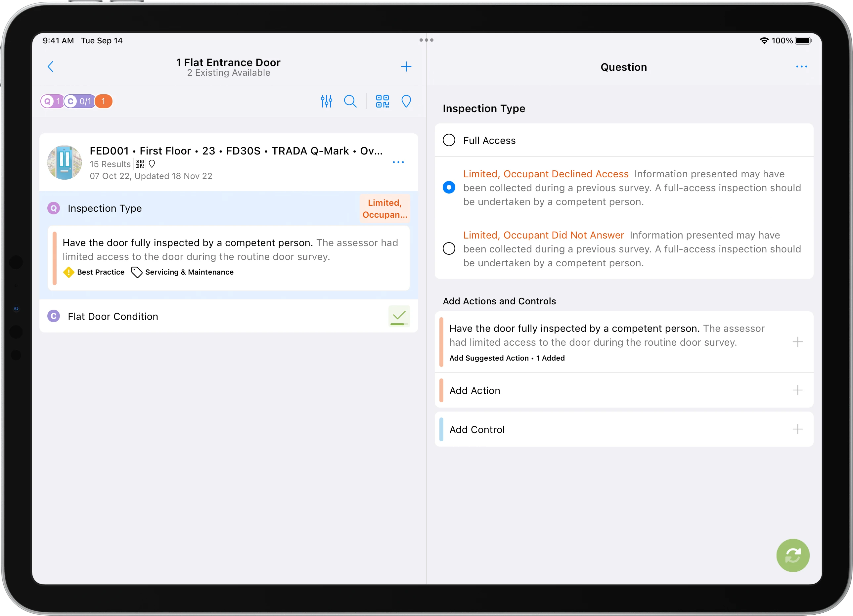Image resolution: width=853 pixels, height=616 pixels.
Task: Open the FED001 record's ellipsis menu
Action: [x=398, y=162]
